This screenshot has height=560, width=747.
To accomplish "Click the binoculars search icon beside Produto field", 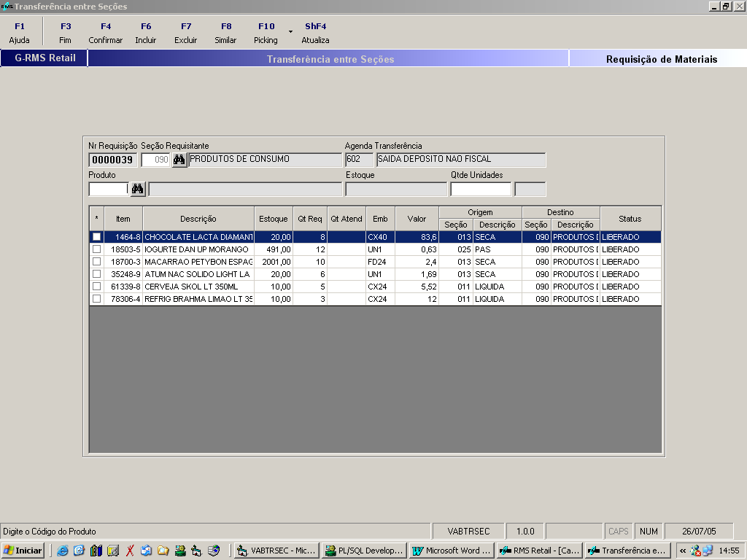I will [138, 189].
